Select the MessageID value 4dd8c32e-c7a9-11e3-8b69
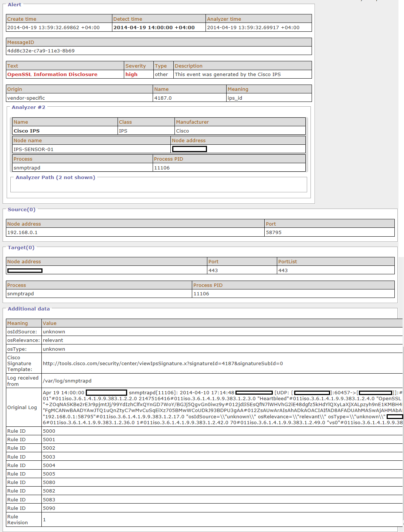404x532 pixels. [x=41, y=51]
